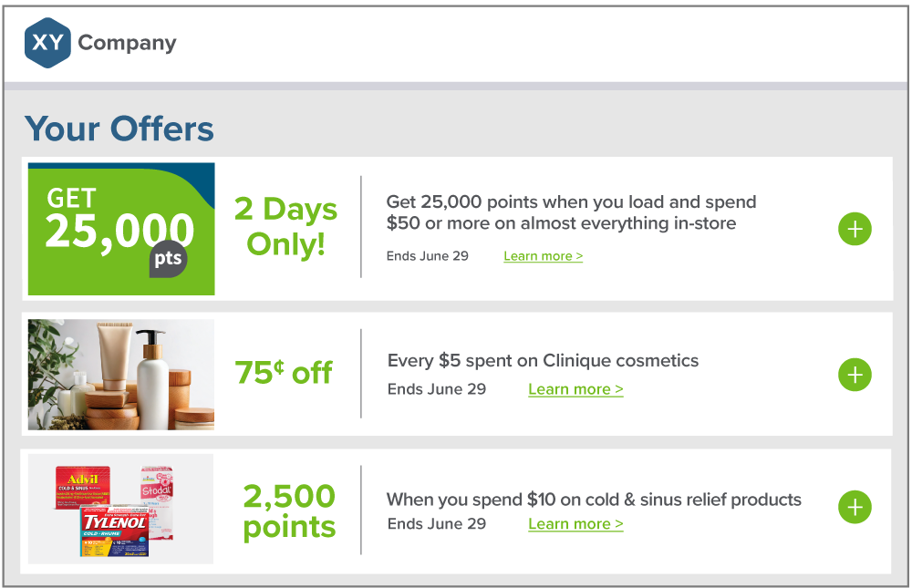This screenshot has height=588, width=912.
Task: Open Learn more for the 25,000 points offer
Action: [x=543, y=256]
